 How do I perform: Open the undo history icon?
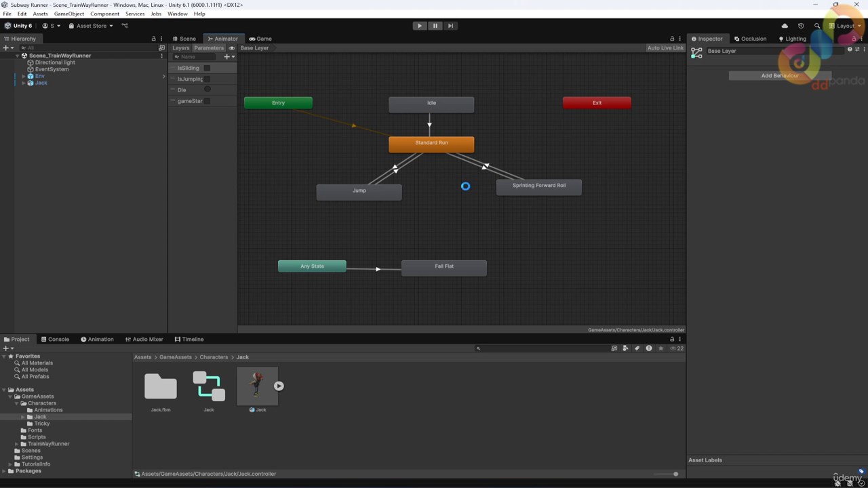pos(801,26)
